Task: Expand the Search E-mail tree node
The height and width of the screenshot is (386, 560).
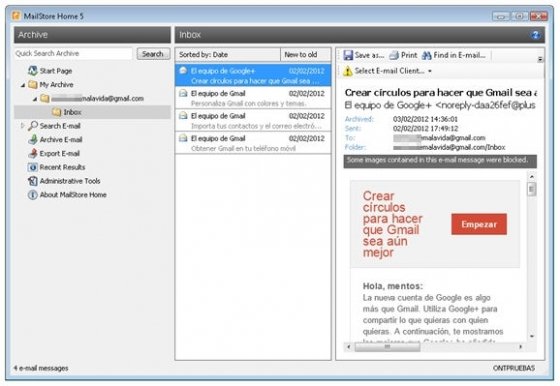Action: click(x=22, y=125)
